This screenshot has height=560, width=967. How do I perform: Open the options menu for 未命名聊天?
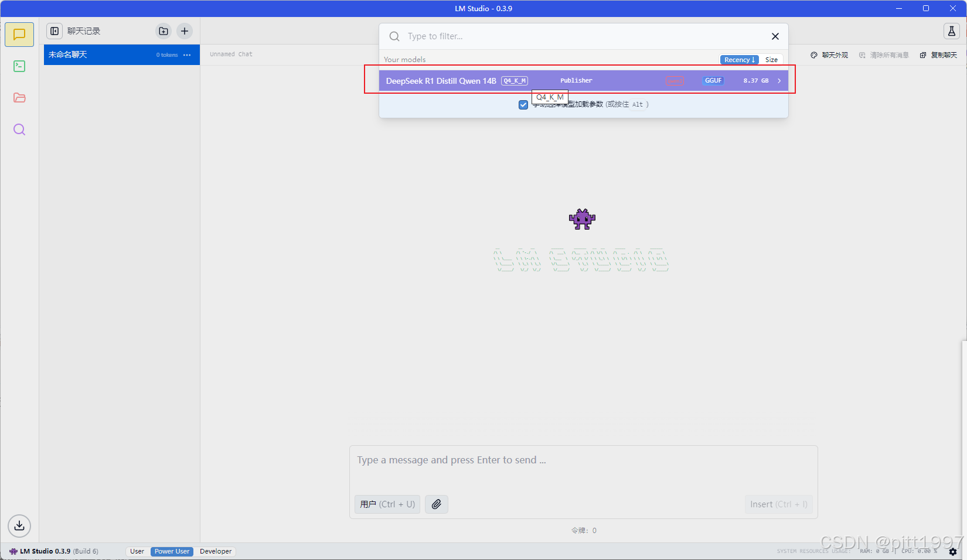(187, 55)
